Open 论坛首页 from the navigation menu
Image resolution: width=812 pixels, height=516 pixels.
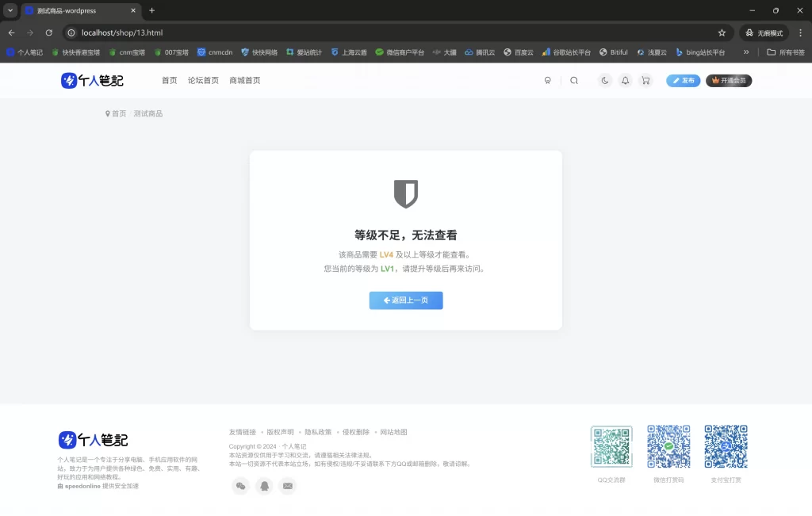[x=203, y=80]
